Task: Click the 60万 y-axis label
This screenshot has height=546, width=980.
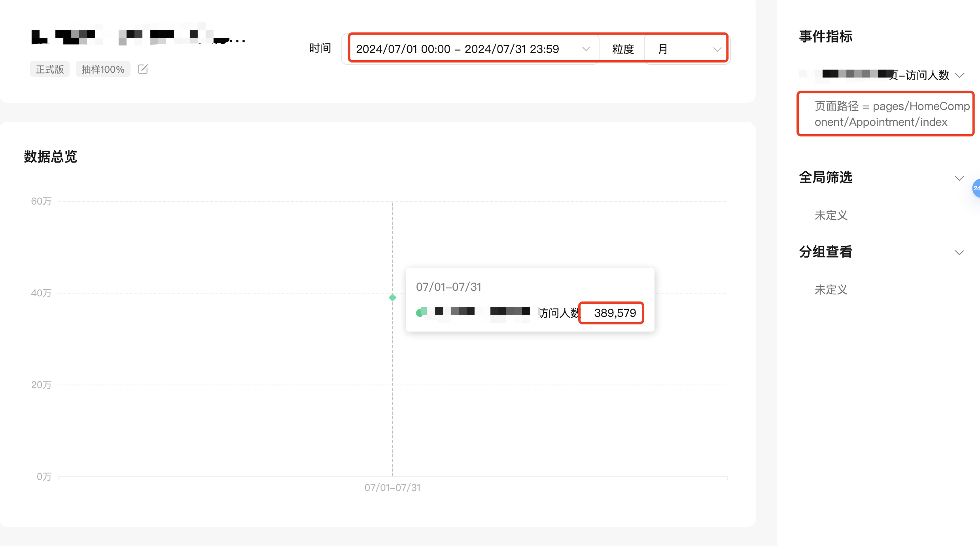Action: [41, 201]
